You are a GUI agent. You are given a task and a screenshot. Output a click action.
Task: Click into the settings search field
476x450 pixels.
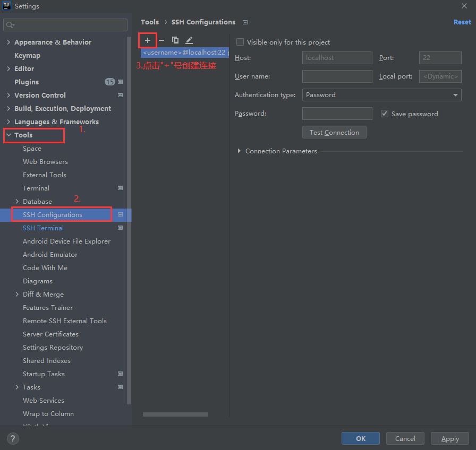(65, 25)
